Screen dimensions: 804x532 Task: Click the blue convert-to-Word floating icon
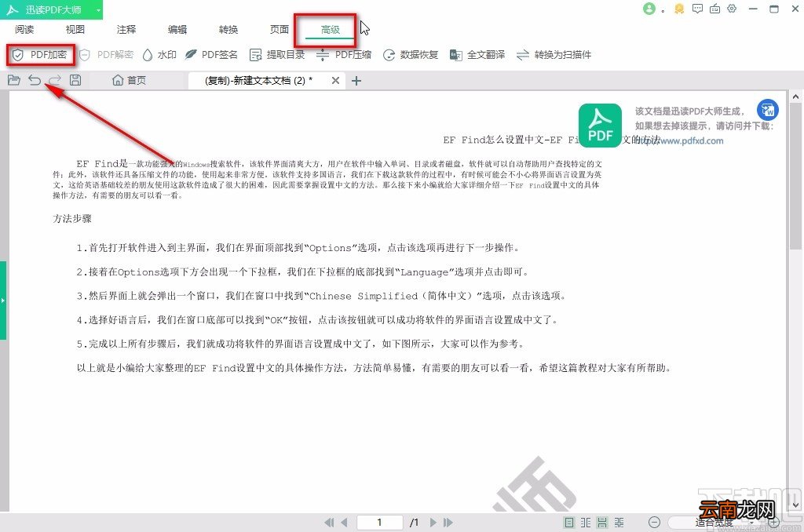pyautogui.click(x=768, y=110)
